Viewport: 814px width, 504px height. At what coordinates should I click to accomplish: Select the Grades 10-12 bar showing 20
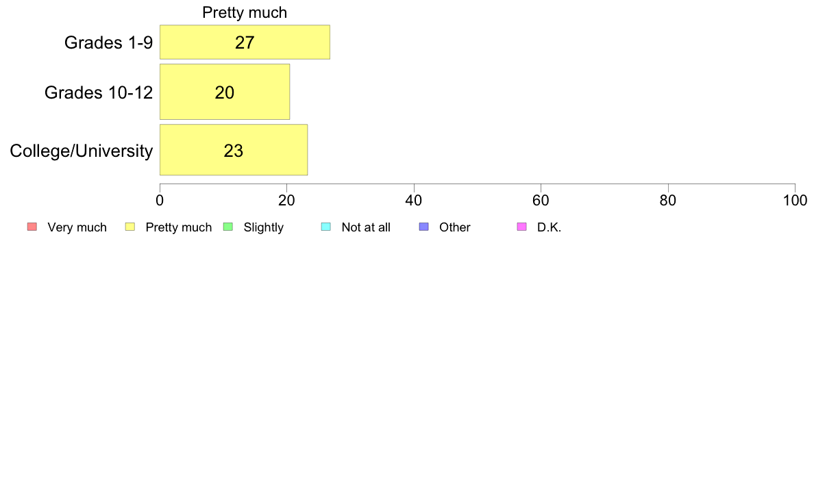pos(225,92)
